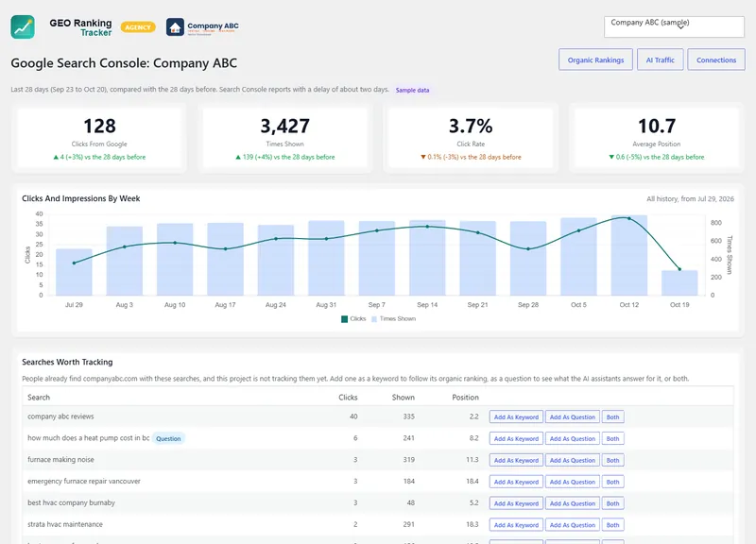Image resolution: width=756 pixels, height=544 pixels.
Task: Click 'furnace making noise' search text
Action: [60, 460]
